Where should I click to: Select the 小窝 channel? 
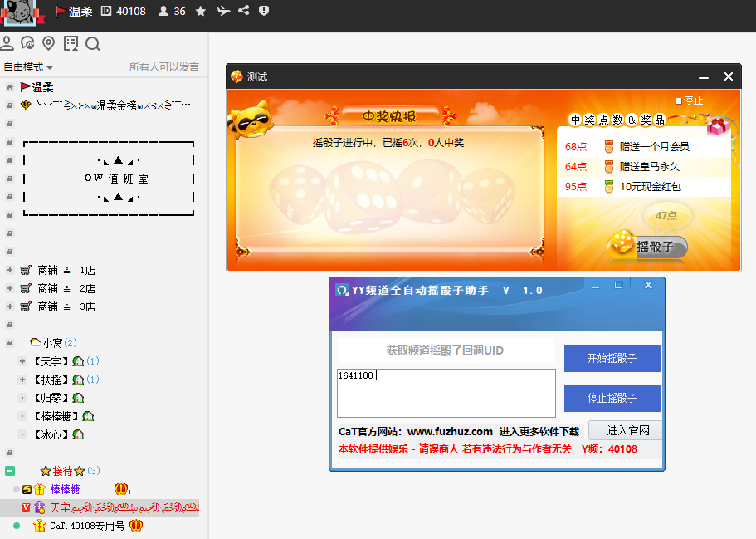pyautogui.click(x=53, y=343)
